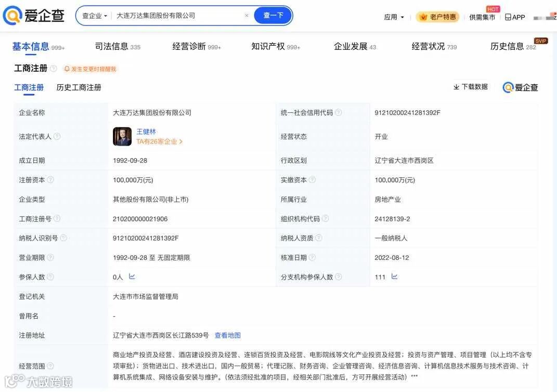Viewport: 557px width, 392px height.
Task: Click 查看地图 link for registered address
Action: (228, 335)
